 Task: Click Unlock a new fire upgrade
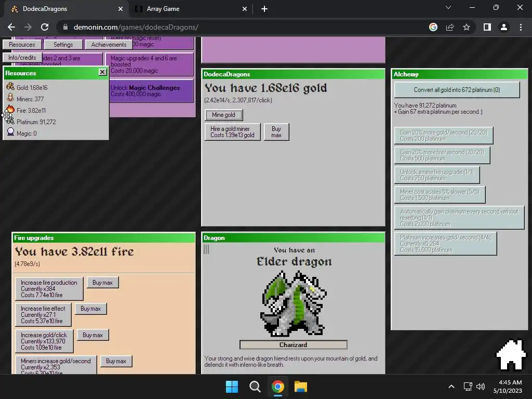(436, 175)
